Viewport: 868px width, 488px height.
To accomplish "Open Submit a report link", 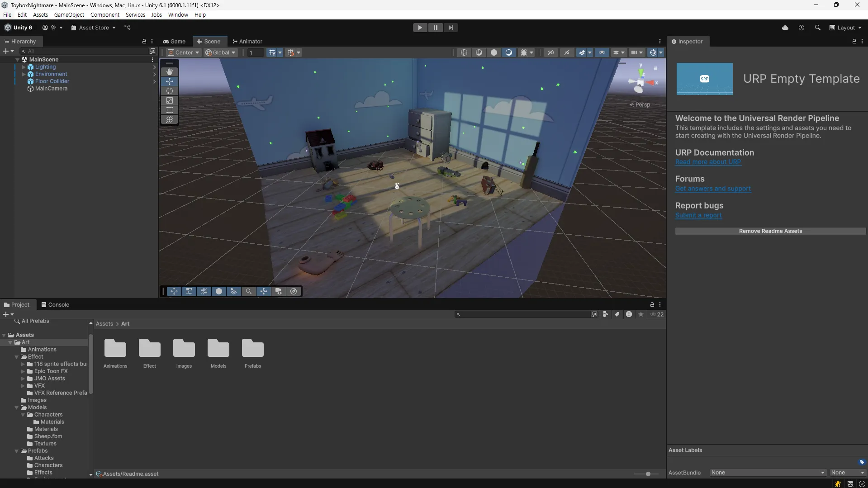I will (x=698, y=215).
